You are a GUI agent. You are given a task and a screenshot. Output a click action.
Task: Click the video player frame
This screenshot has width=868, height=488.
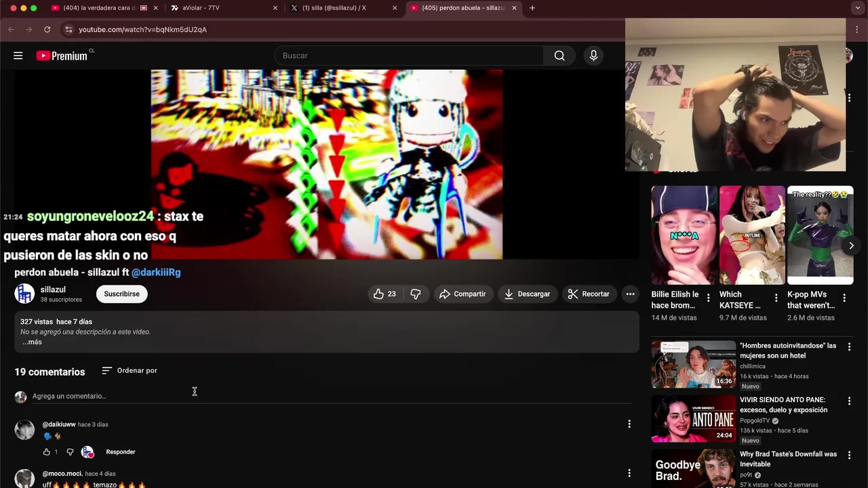tap(327, 164)
